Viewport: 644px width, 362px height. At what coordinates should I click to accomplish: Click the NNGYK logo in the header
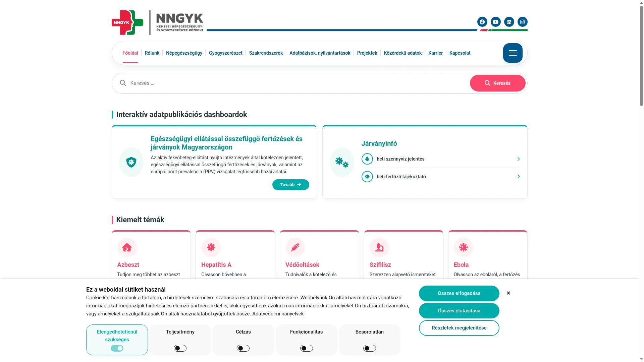[x=157, y=22]
